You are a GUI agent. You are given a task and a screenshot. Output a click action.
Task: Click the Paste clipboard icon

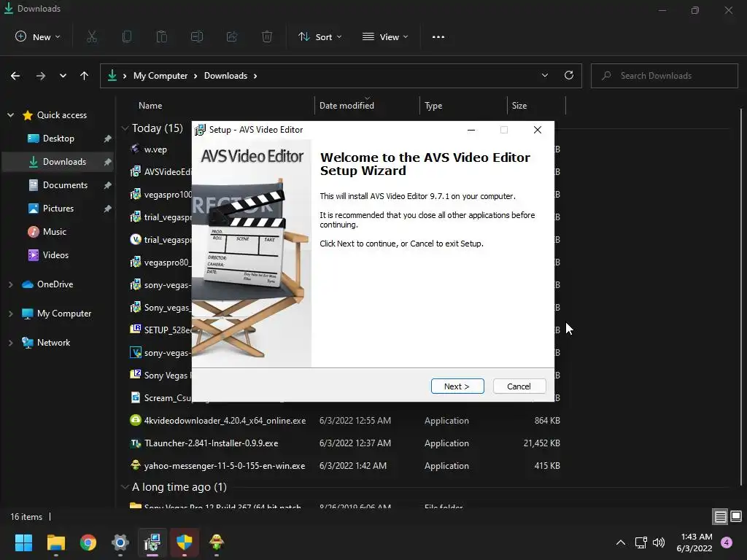(161, 36)
